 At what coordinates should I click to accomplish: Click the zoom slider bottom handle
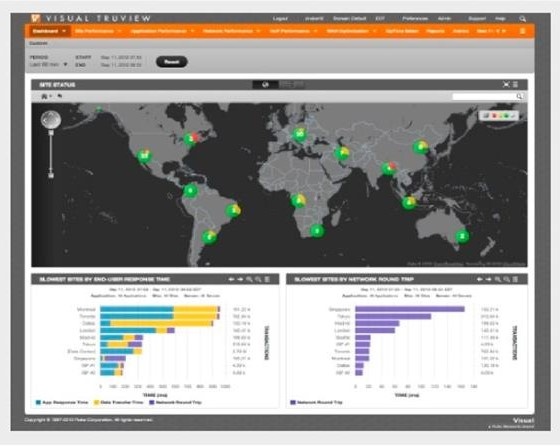point(51,175)
